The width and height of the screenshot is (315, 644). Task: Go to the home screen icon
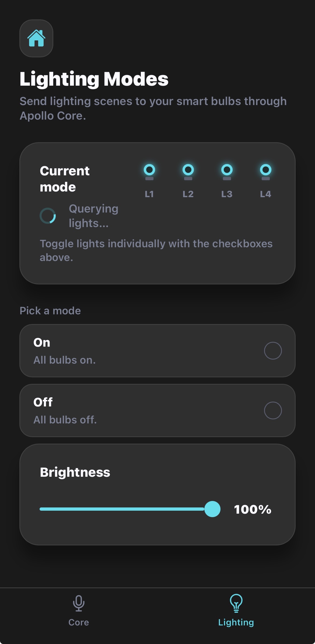[x=36, y=38]
